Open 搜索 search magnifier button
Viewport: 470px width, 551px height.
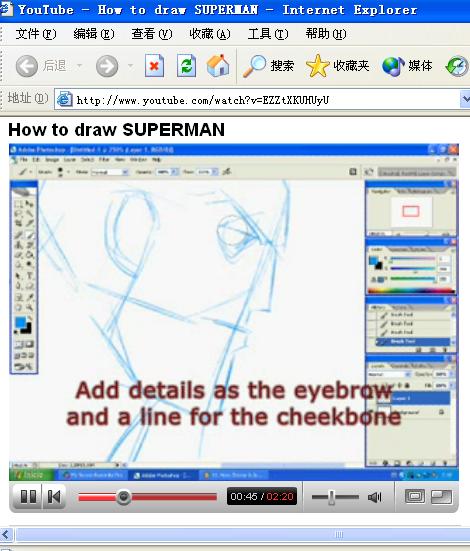pos(269,66)
